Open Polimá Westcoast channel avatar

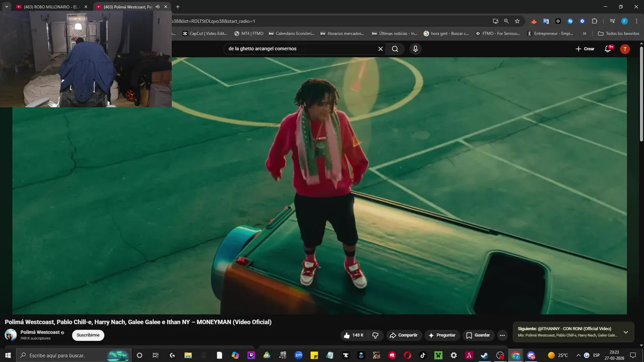[x=11, y=335]
